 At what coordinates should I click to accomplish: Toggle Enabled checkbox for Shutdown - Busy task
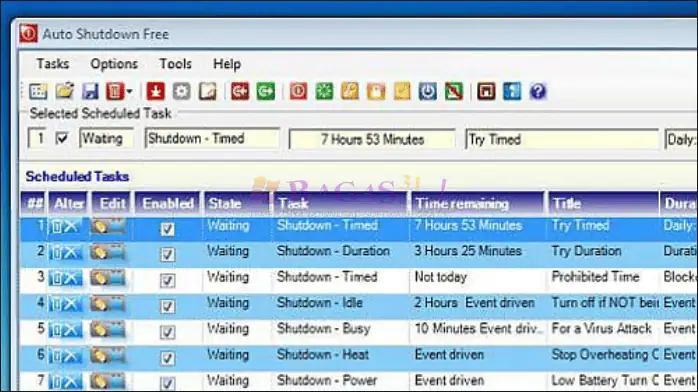click(167, 332)
